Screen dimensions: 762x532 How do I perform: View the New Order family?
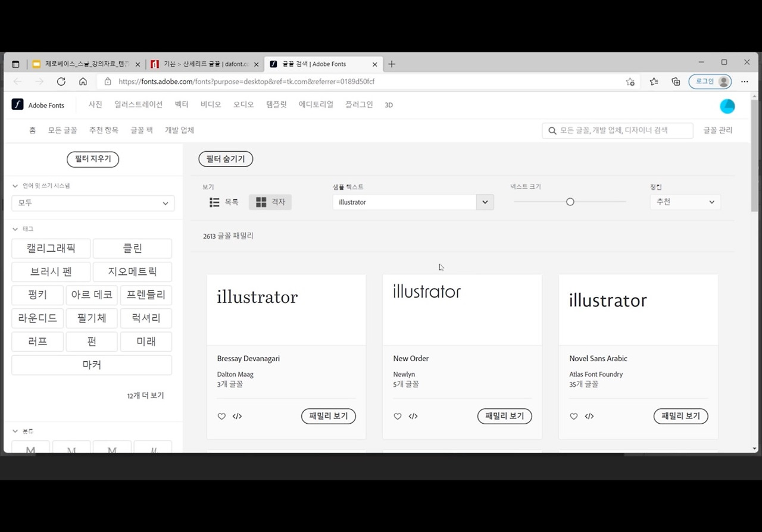tap(505, 417)
